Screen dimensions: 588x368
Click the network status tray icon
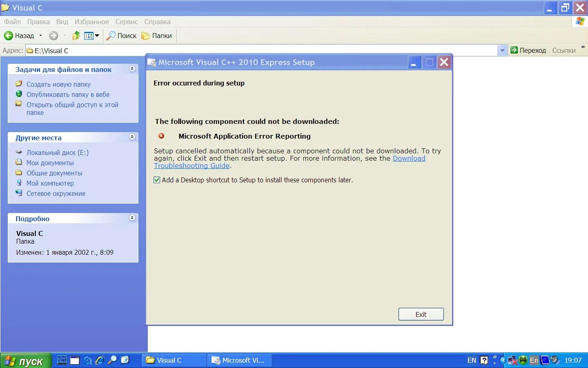[512, 360]
